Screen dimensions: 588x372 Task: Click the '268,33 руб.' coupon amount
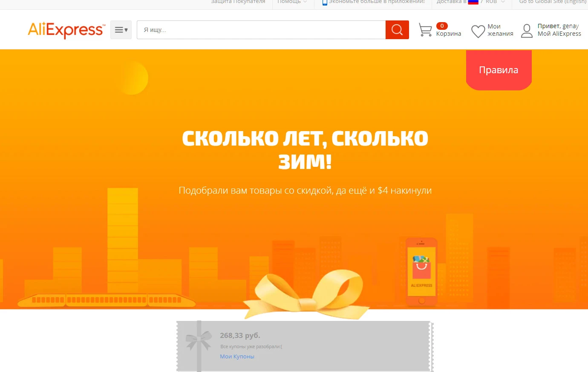point(240,335)
